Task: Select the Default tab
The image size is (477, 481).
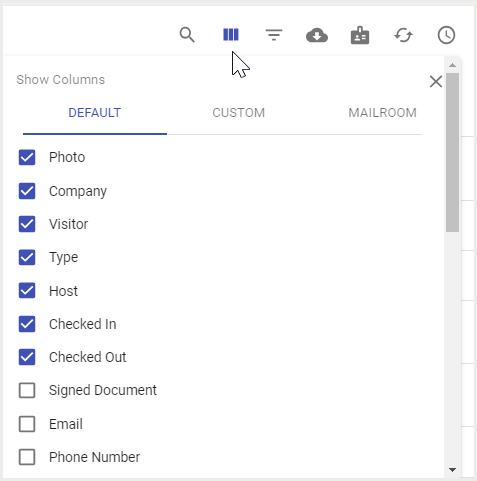Action: pos(95,113)
